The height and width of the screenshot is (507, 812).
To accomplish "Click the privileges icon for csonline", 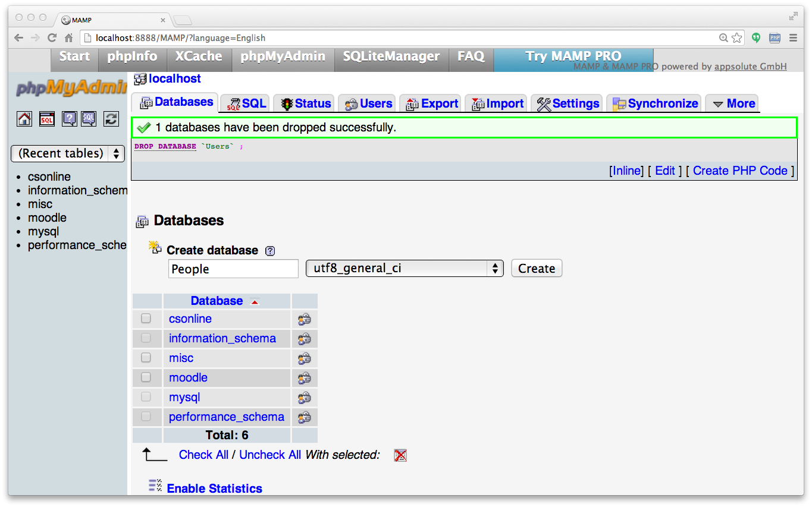I will [x=305, y=319].
